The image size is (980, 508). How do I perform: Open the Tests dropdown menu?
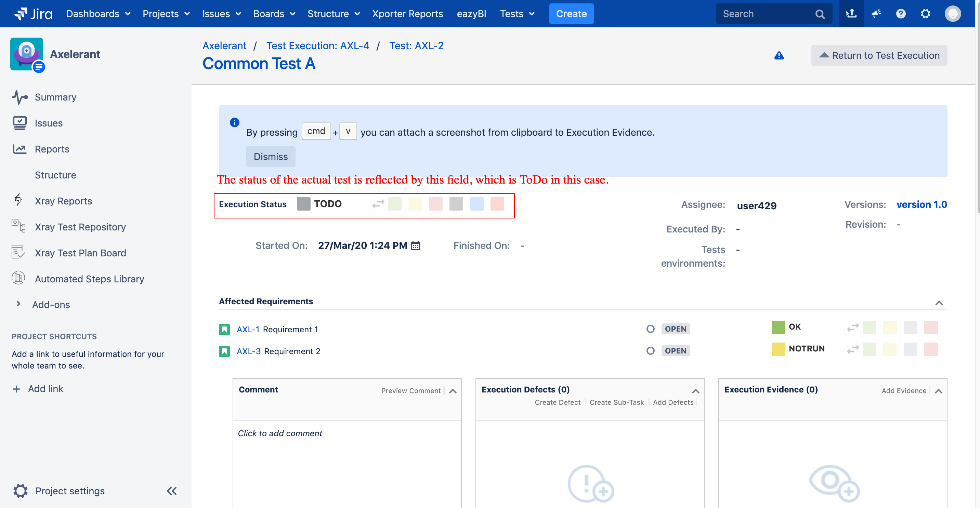point(517,14)
